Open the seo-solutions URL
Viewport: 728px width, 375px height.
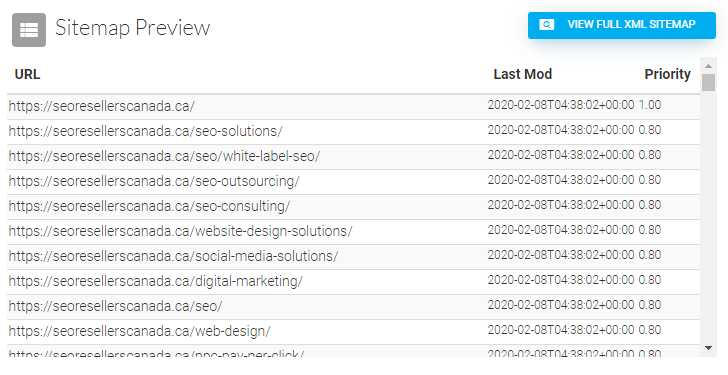coord(145,131)
